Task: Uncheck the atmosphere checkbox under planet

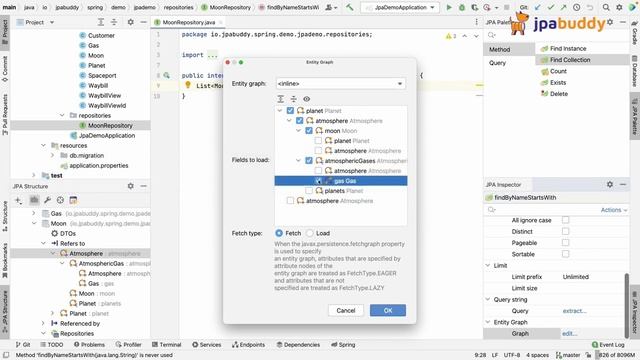Action: 300,121
